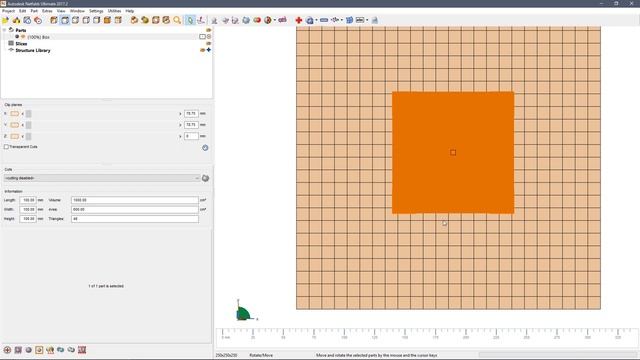Toggle visibility eye for Structure Library
Viewport: 640px width, 360px height.
(x=202, y=50)
